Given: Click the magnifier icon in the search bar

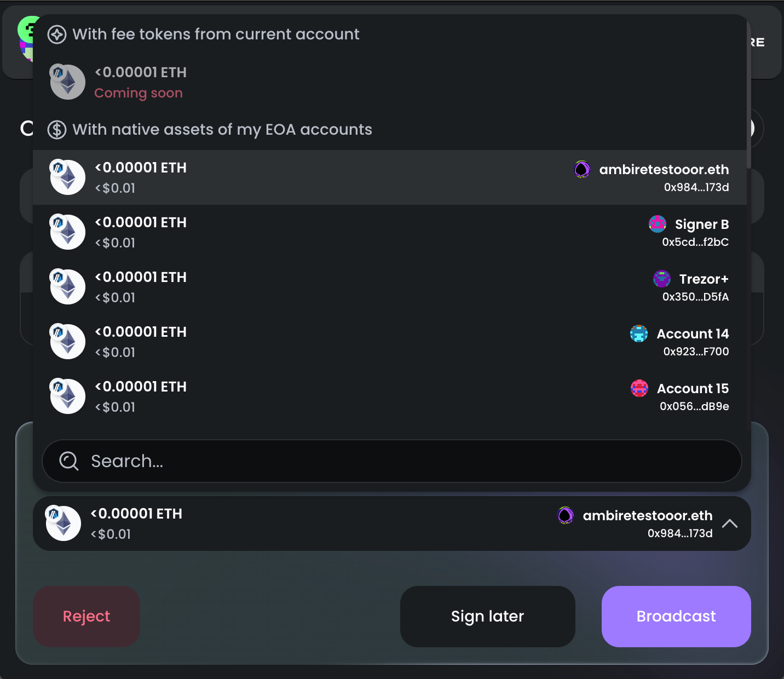Looking at the screenshot, I should pyautogui.click(x=68, y=461).
